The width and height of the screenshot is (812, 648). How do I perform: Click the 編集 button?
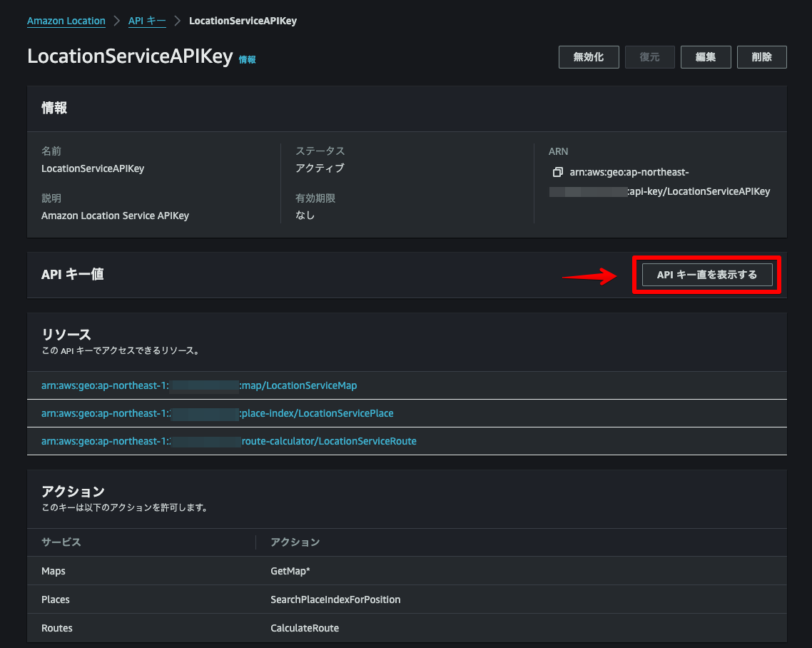click(x=706, y=57)
